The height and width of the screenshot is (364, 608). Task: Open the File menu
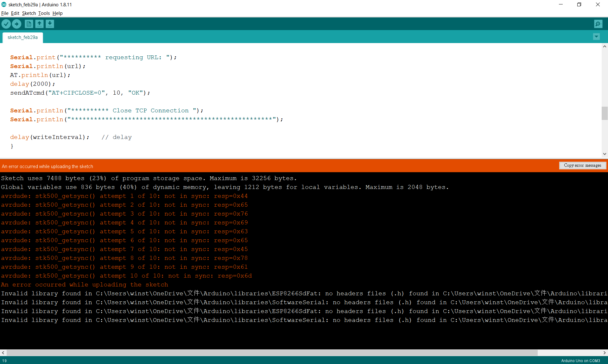(5, 13)
